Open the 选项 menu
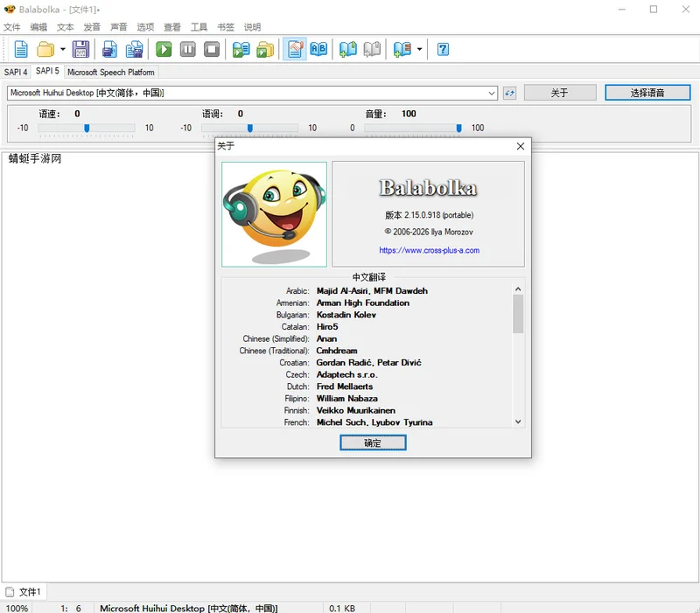The width and height of the screenshot is (700, 613). tap(145, 27)
